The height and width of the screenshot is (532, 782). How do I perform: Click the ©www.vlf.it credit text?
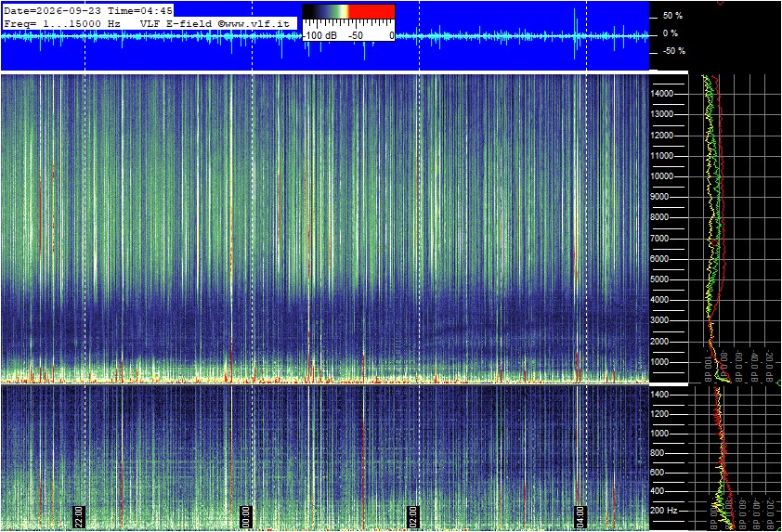[254, 23]
